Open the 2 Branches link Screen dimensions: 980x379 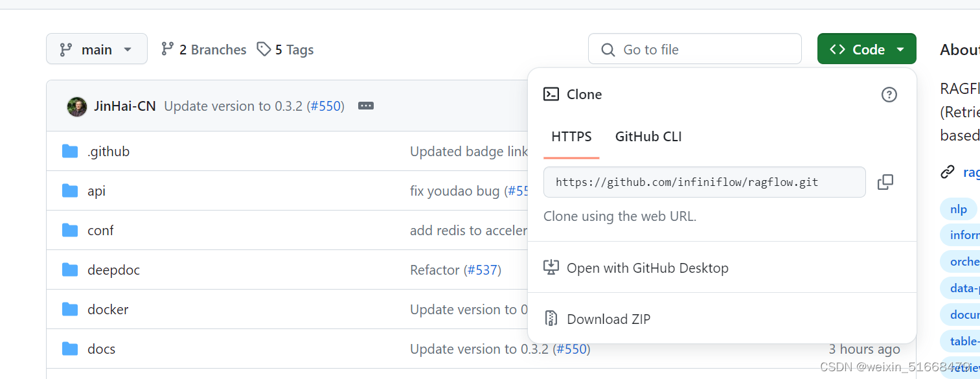click(x=204, y=49)
